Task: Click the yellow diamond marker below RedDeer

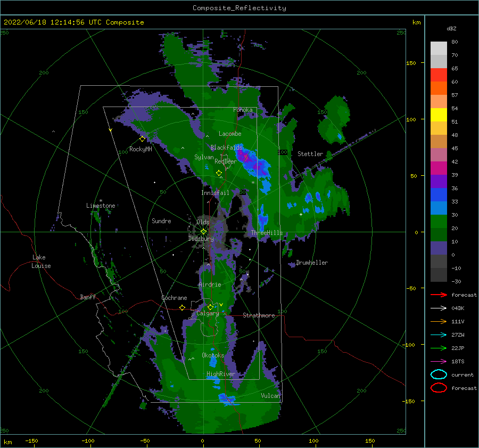Action: click(219, 173)
